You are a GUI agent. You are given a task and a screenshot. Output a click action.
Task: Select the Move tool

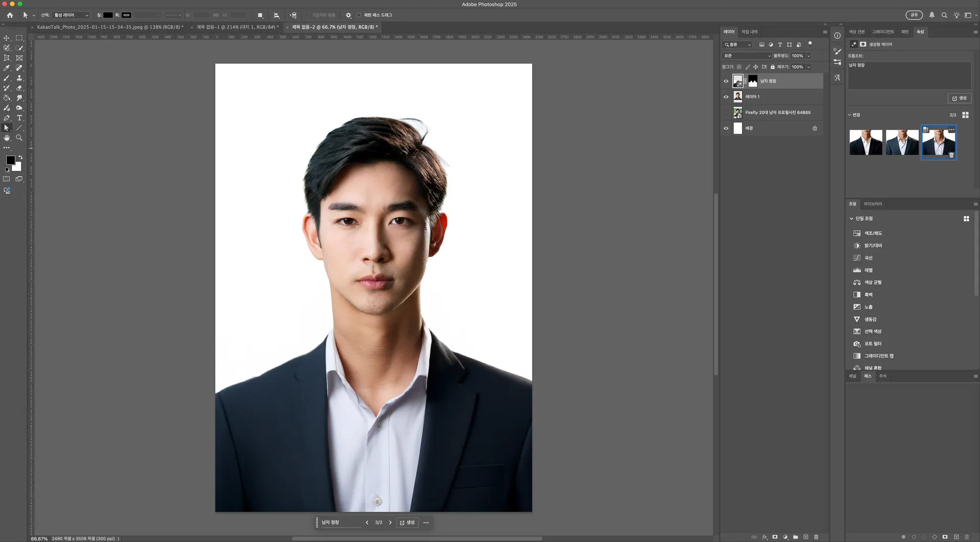pos(7,38)
